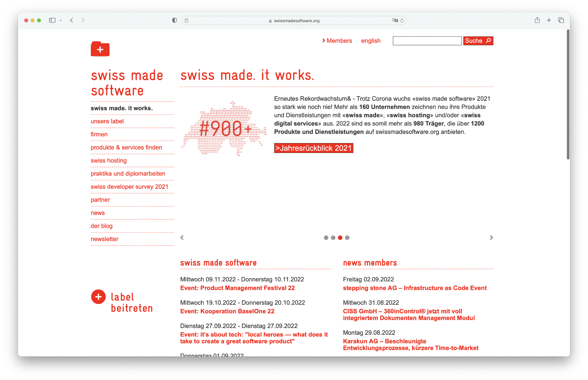This screenshot has height=380, width=588.
Task: Open the privacy shield report icon
Action: pos(174,20)
